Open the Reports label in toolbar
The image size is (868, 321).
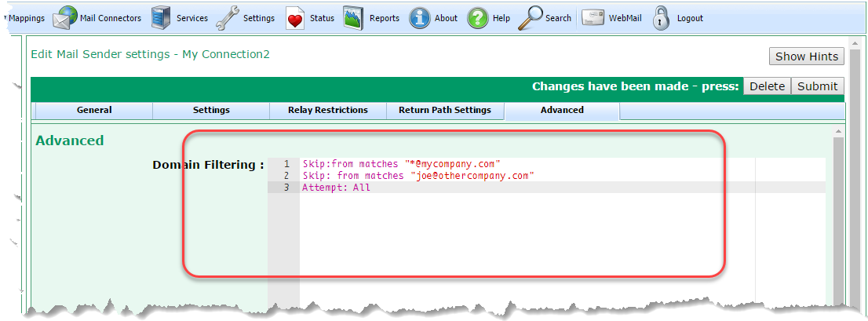(x=385, y=18)
